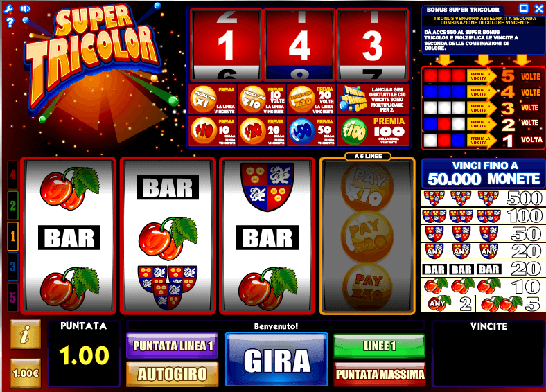
Task: Change coin value with the 1.00€ button
Action: (x=25, y=373)
